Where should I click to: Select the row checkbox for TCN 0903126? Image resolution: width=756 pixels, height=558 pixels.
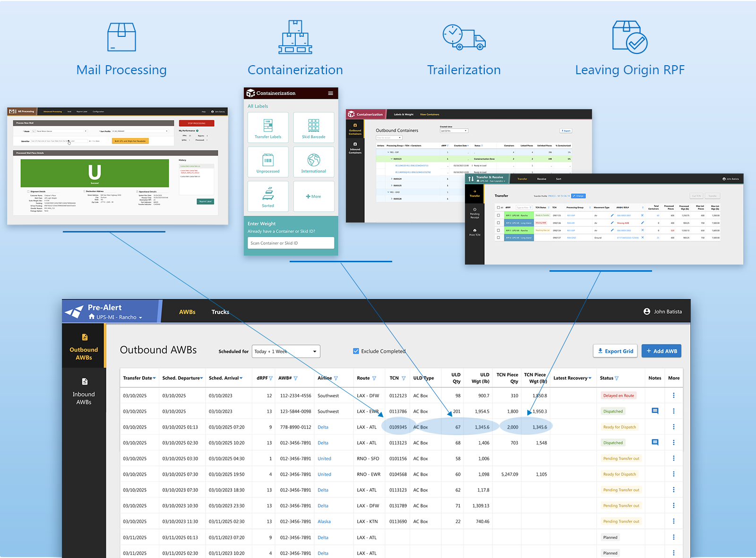(x=498, y=223)
